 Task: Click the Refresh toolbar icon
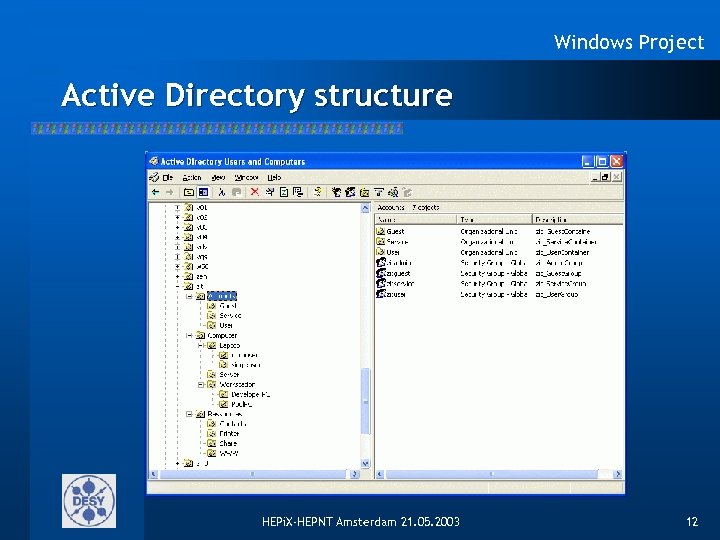284,192
